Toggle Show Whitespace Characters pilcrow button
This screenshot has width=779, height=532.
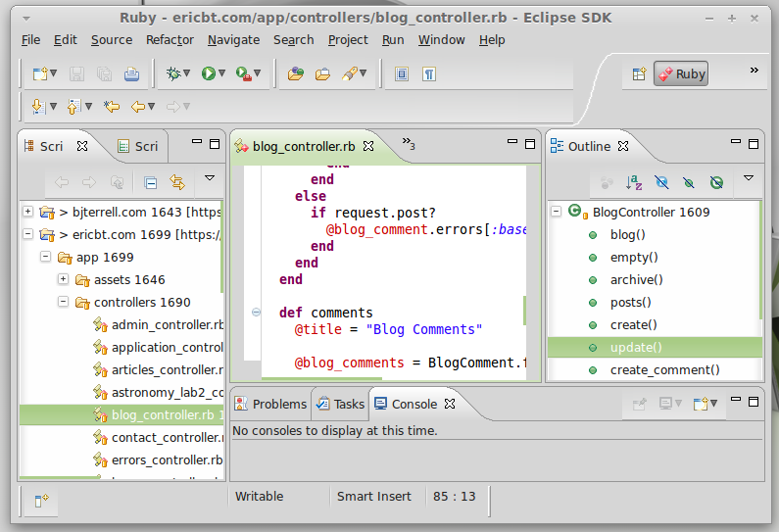click(x=429, y=73)
